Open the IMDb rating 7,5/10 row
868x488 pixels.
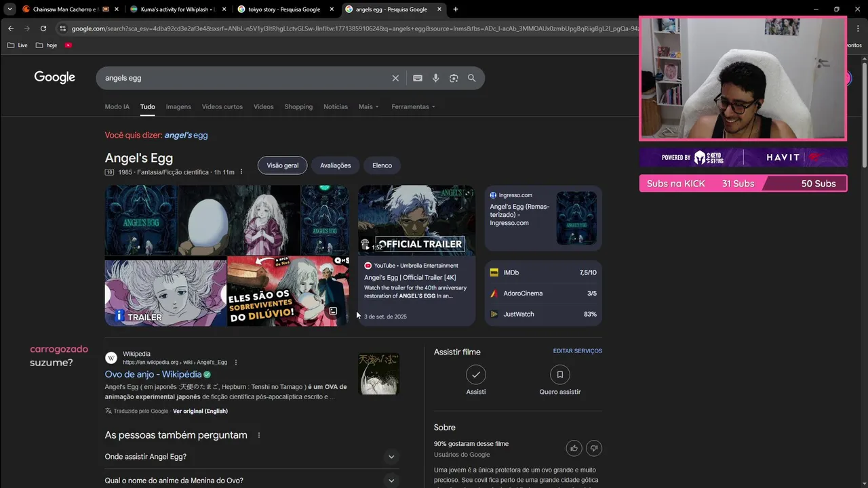tap(543, 272)
